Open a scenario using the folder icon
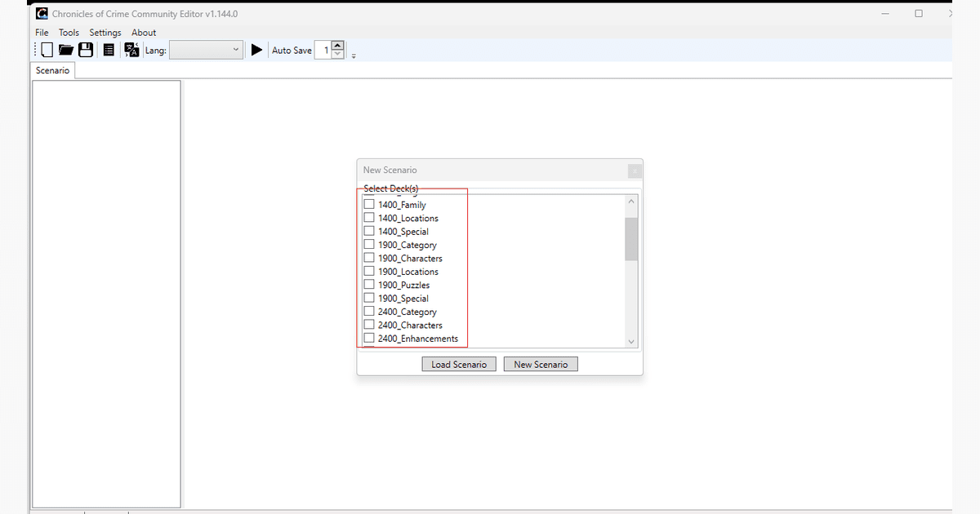The height and width of the screenshot is (514, 980). pos(66,50)
